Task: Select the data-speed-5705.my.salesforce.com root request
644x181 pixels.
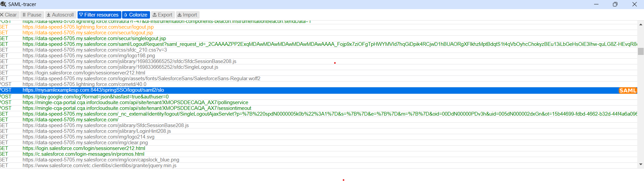Action: (x=319, y=120)
